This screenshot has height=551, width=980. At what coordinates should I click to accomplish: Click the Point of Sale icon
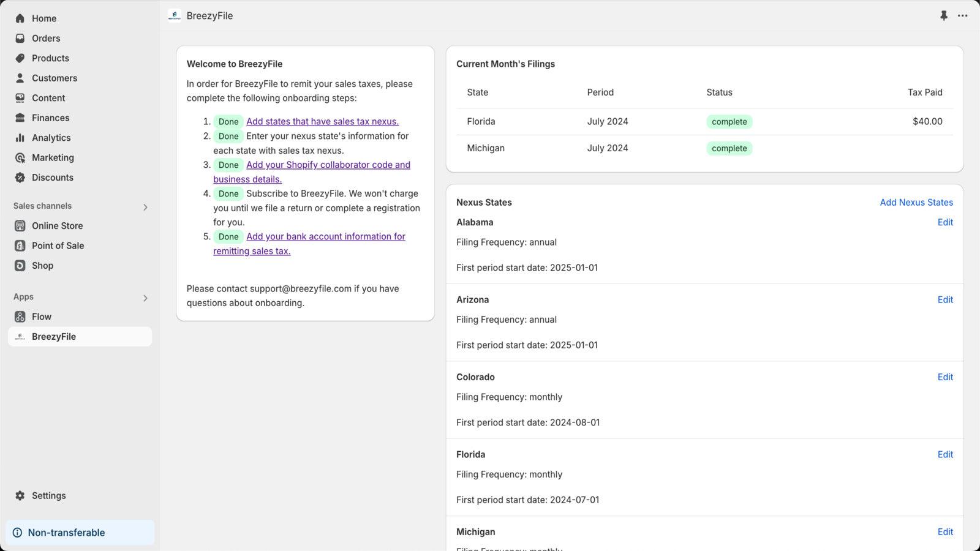click(x=19, y=246)
